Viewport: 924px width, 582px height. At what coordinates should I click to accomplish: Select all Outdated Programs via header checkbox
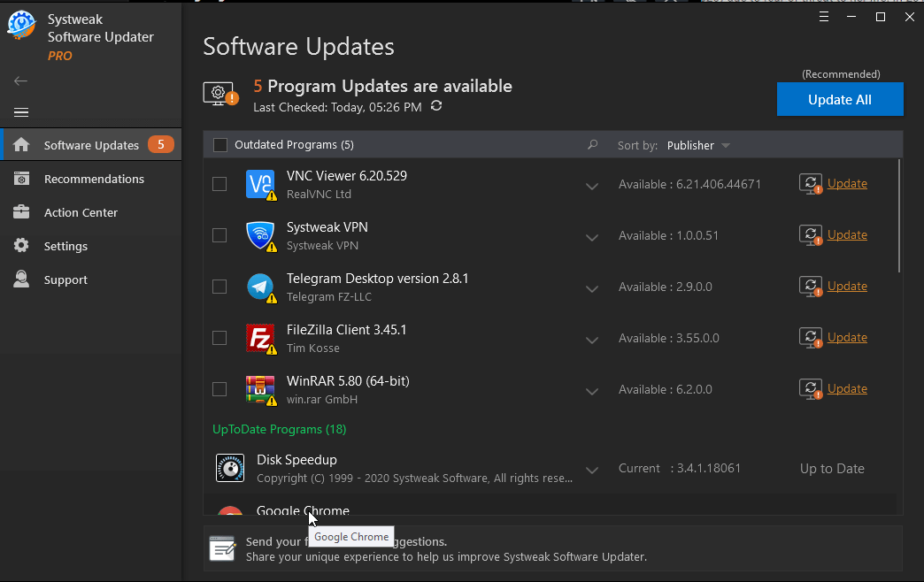219,145
